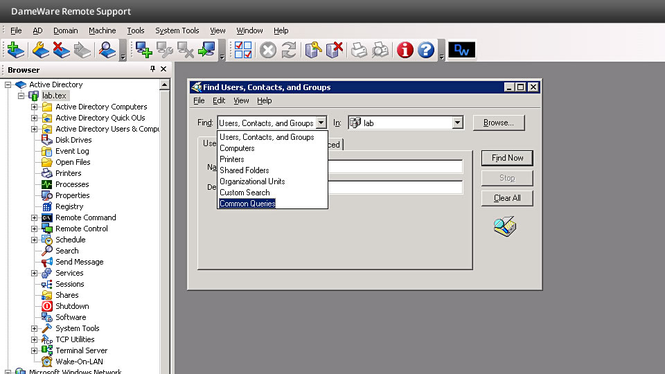Open the Domain menu
665x374 pixels.
point(65,31)
